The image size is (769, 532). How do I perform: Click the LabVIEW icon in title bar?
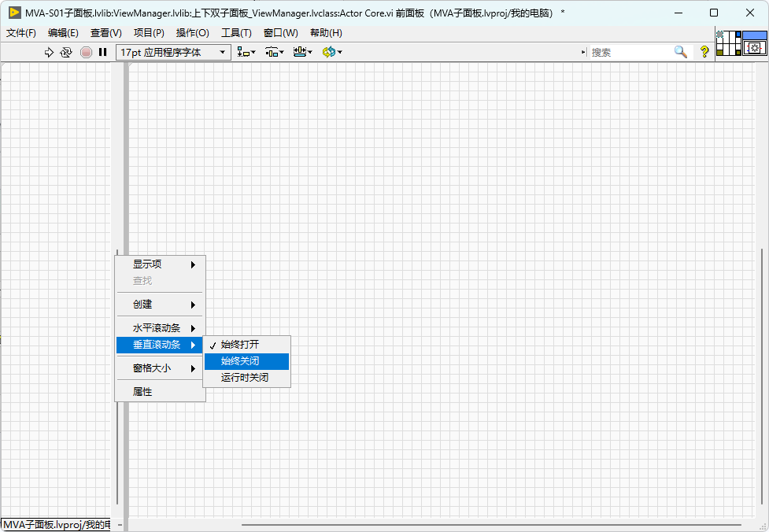click(15, 13)
